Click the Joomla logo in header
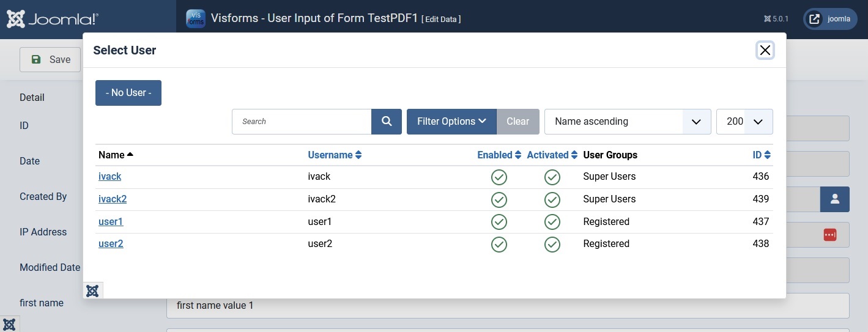This screenshot has width=868, height=332. coord(52,19)
